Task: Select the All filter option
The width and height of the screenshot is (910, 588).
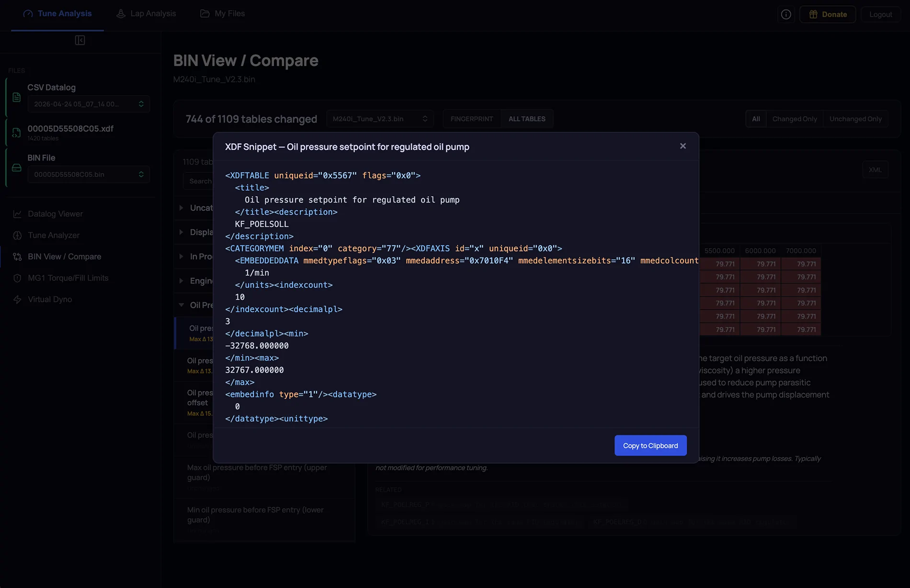Action: (x=756, y=119)
